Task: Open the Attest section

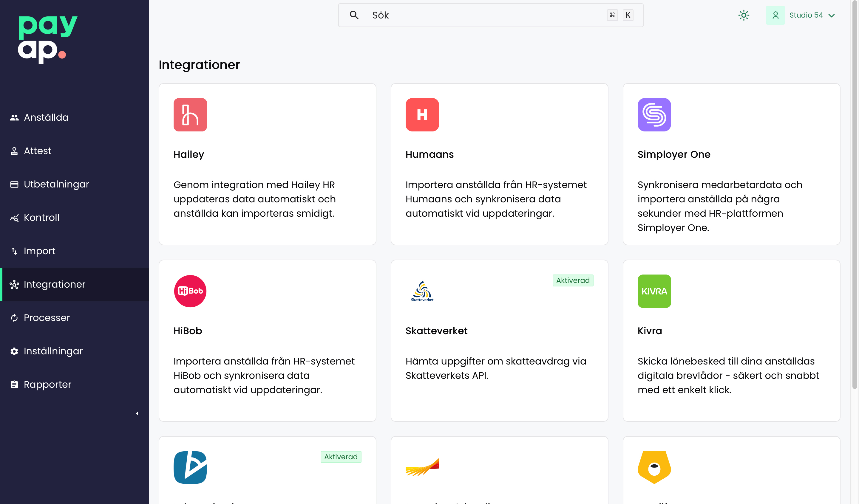Action: point(38,151)
